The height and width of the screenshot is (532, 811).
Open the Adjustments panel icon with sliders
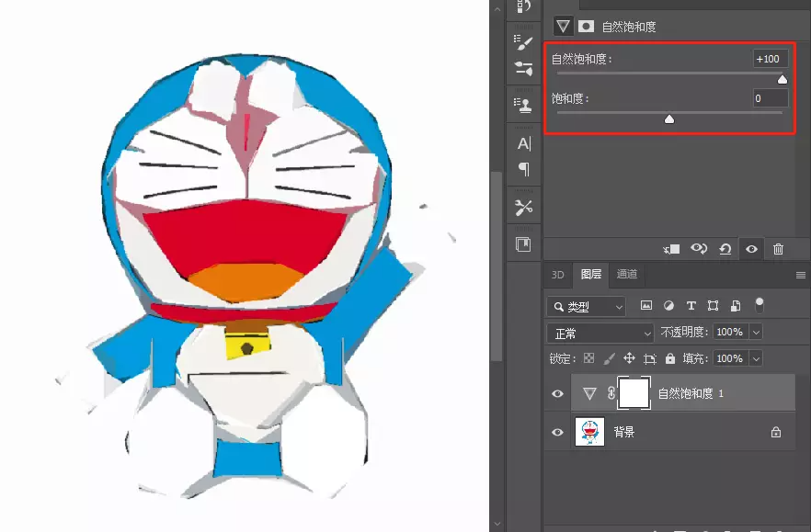click(523, 69)
